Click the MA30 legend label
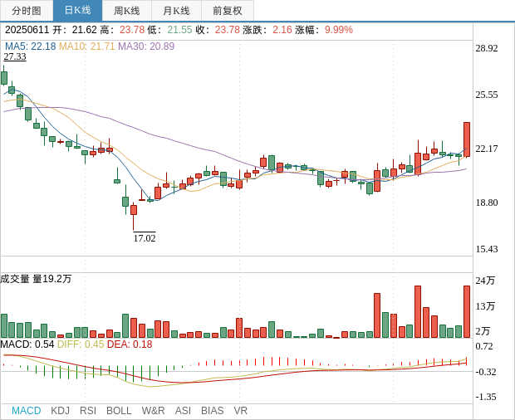Viewport: 515px width, 420px height. 146,46
